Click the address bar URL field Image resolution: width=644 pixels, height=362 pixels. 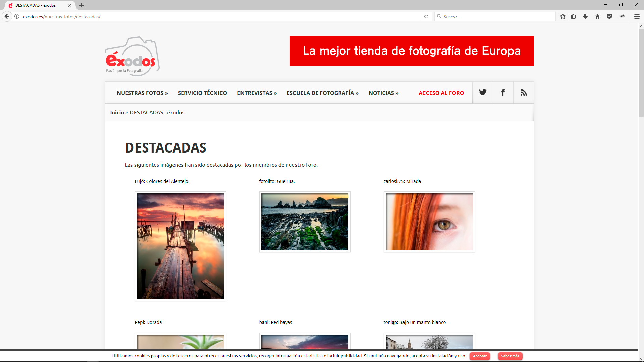221,16
